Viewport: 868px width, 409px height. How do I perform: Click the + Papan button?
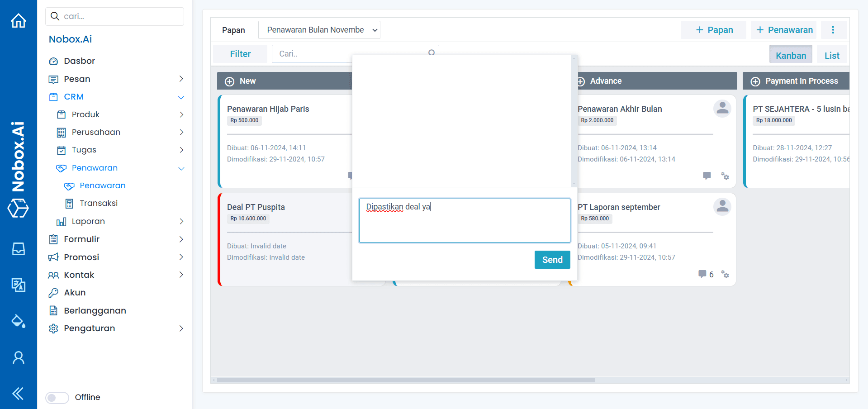tap(713, 29)
